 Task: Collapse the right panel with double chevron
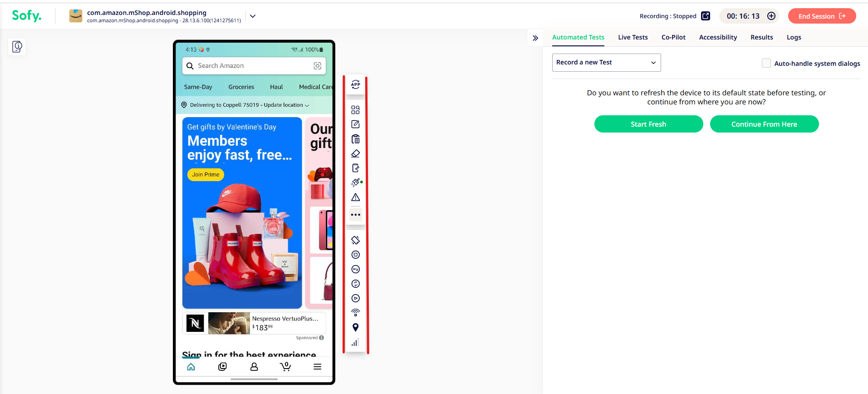point(535,38)
